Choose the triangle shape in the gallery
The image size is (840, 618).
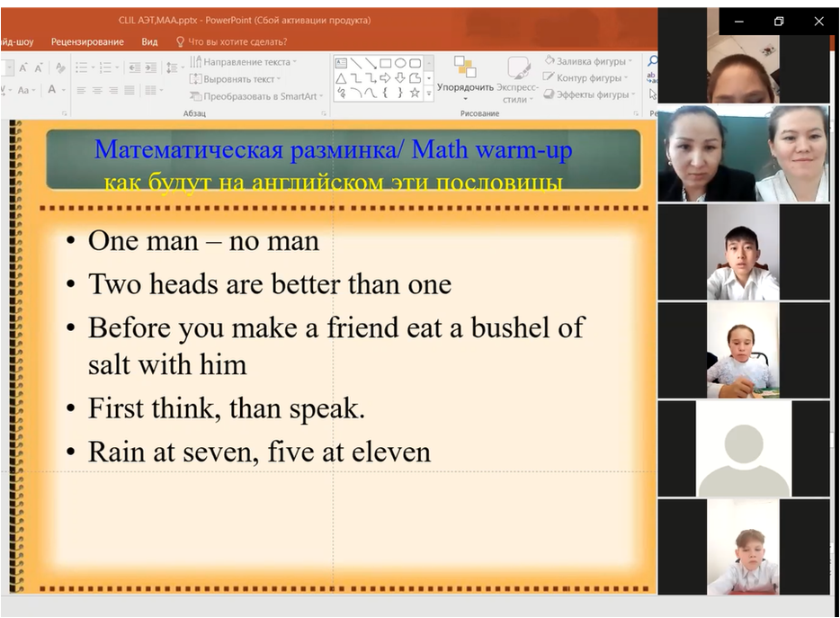tap(341, 77)
